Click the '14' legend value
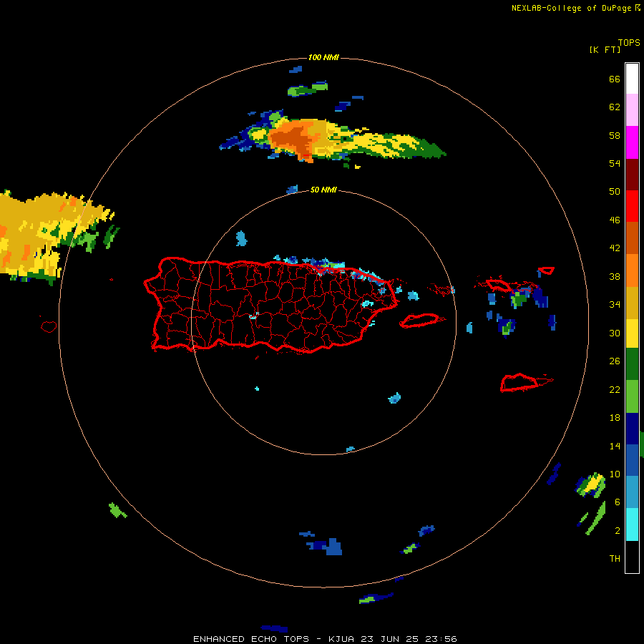 [615, 446]
